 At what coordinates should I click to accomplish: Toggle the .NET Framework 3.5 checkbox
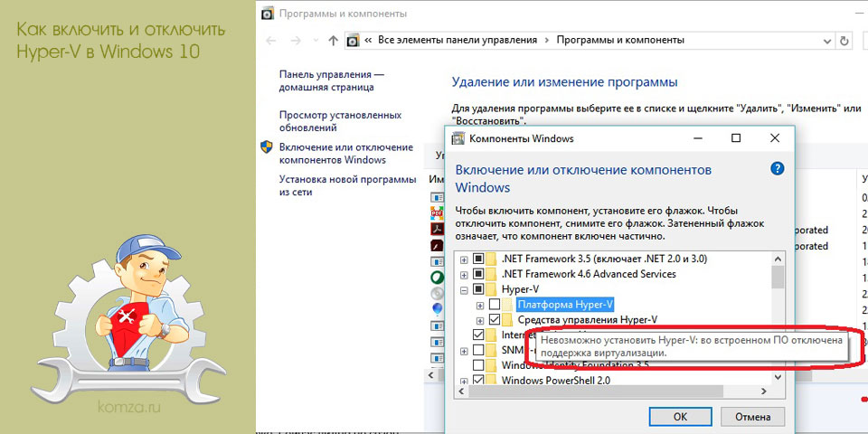(477, 259)
